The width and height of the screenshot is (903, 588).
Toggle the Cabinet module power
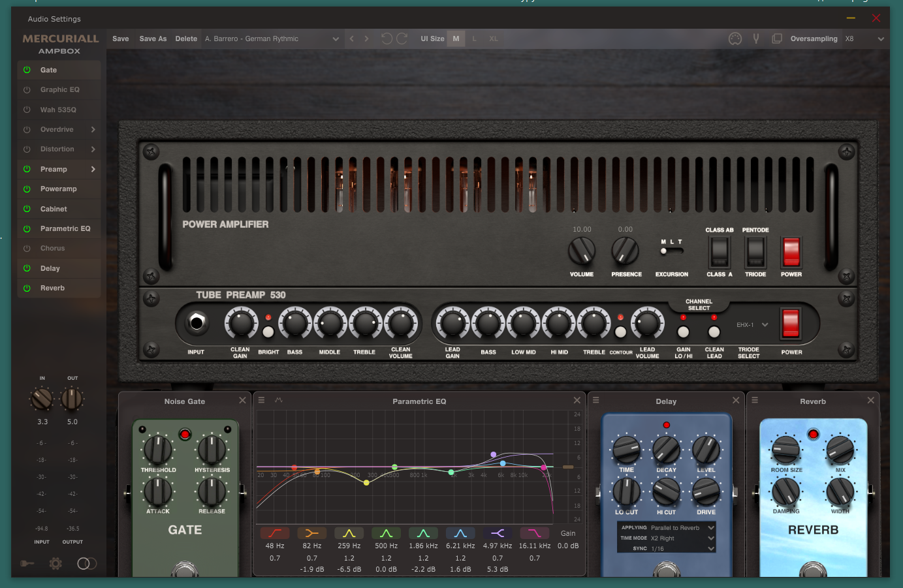pyautogui.click(x=27, y=209)
